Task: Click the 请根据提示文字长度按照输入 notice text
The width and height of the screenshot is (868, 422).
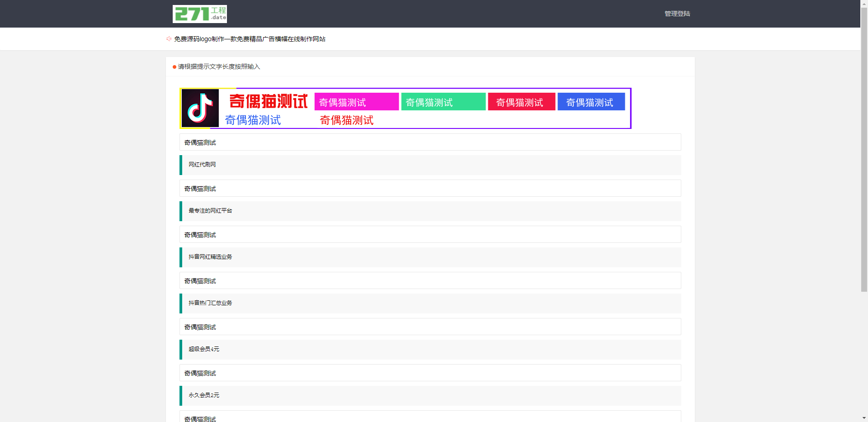Action: pyautogui.click(x=219, y=66)
